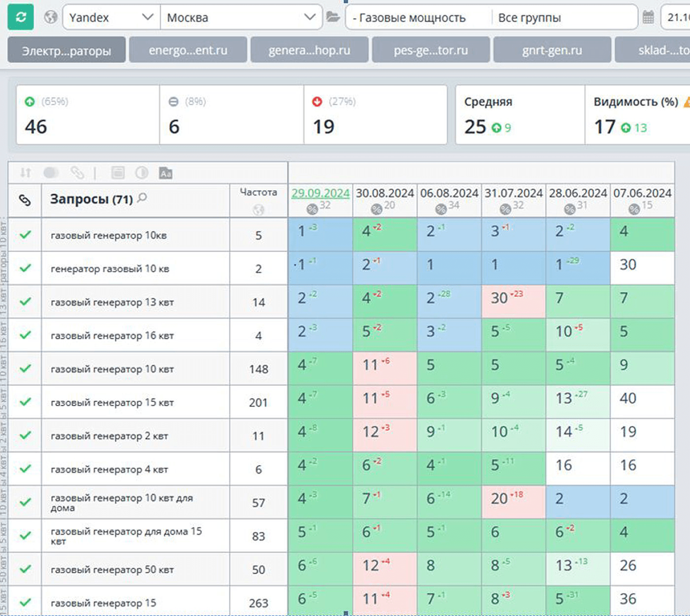Toggle checkmark for газовый генератор 15 квт
Viewport: 690px width, 616px height.
(26, 402)
